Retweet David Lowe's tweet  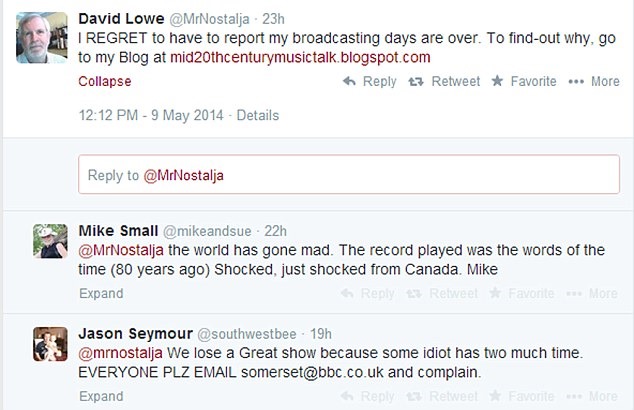coord(445,82)
